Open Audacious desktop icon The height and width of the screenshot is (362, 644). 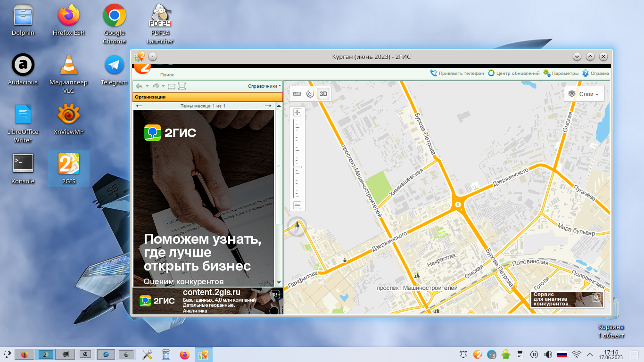click(x=23, y=70)
